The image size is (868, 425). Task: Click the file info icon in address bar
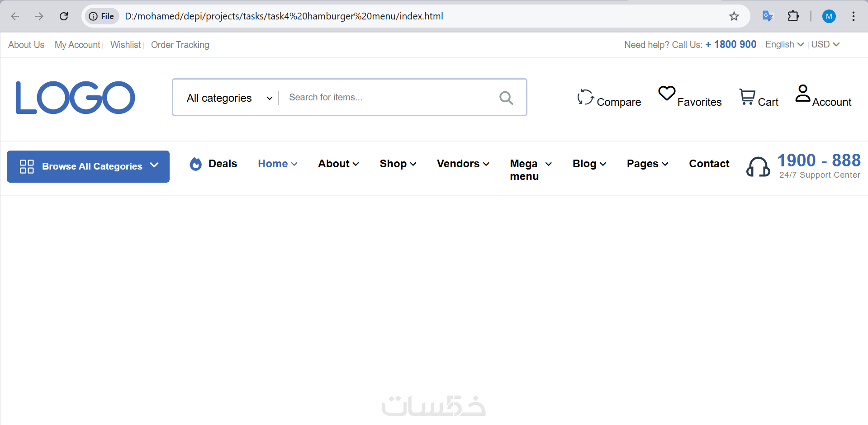point(101,16)
